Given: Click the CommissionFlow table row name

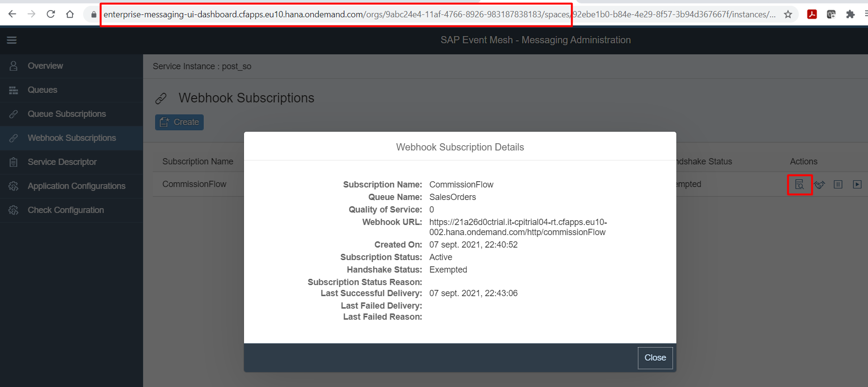Looking at the screenshot, I should 194,184.
